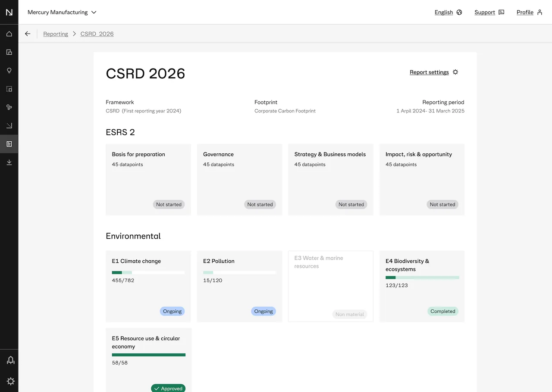Open the settings gear at sidebar bottom
This screenshot has height=392, width=552.
pos(11,381)
